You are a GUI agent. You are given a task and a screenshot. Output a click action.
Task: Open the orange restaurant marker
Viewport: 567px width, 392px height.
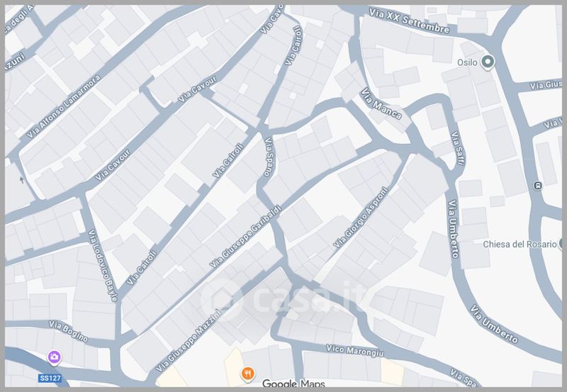247,373
